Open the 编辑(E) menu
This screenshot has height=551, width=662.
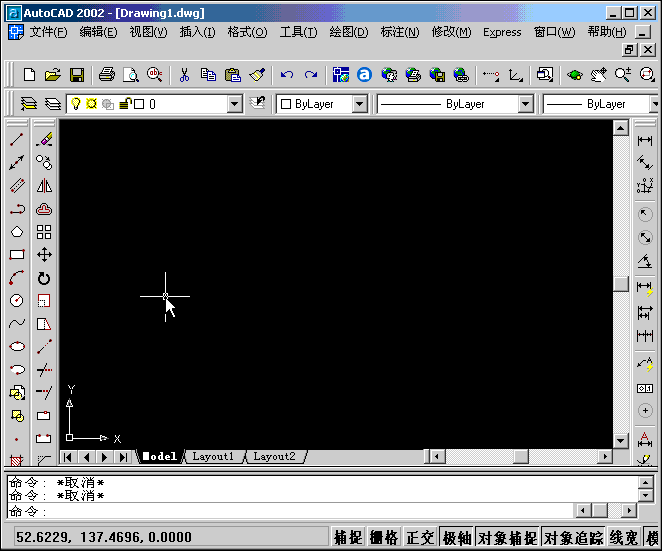point(98,32)
